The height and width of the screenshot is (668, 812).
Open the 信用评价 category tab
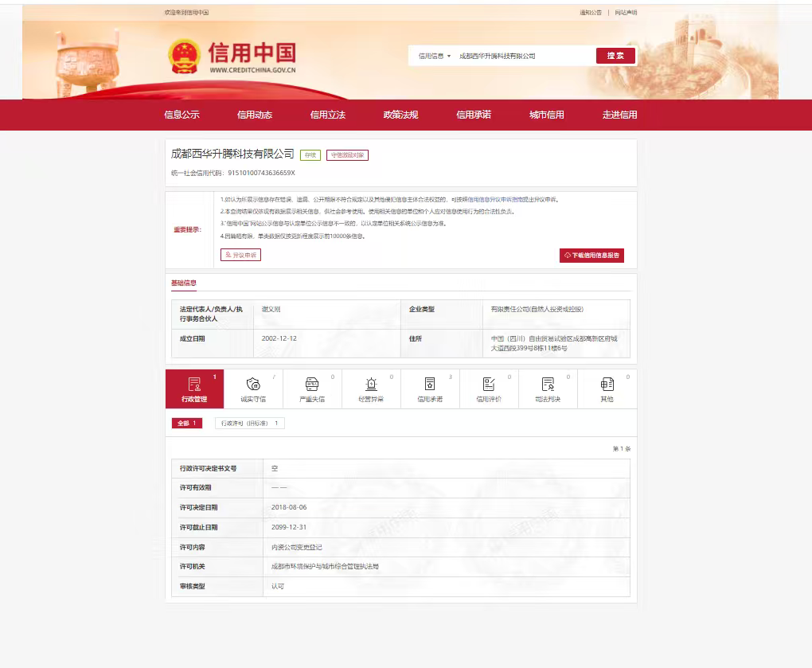(x=489, y=389)
